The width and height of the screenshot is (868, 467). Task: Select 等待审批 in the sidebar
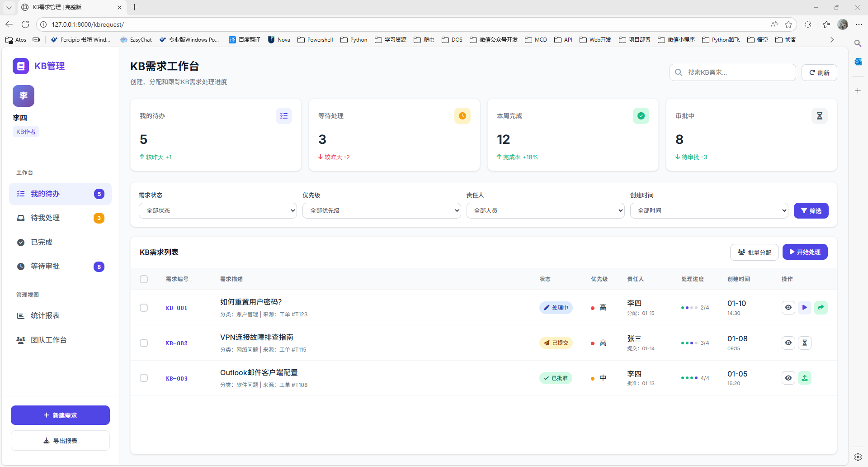pos(60,267)
